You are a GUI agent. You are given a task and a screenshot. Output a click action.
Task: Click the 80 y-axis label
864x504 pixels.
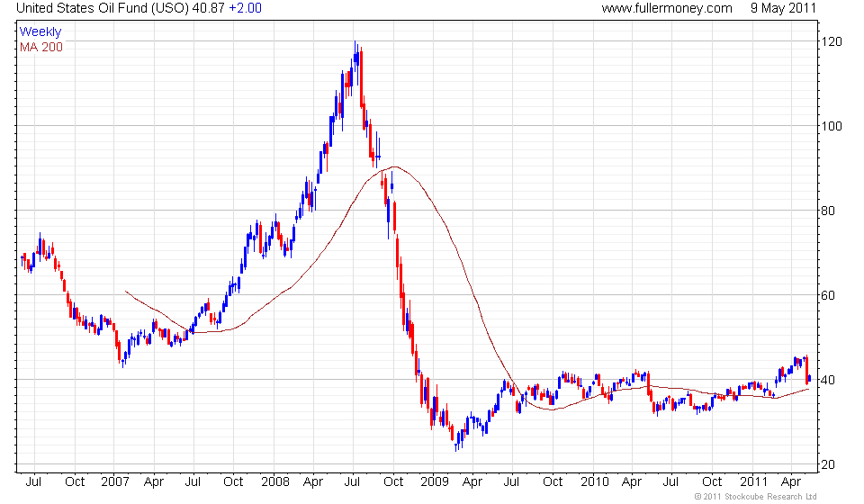(x=828, y=211)
